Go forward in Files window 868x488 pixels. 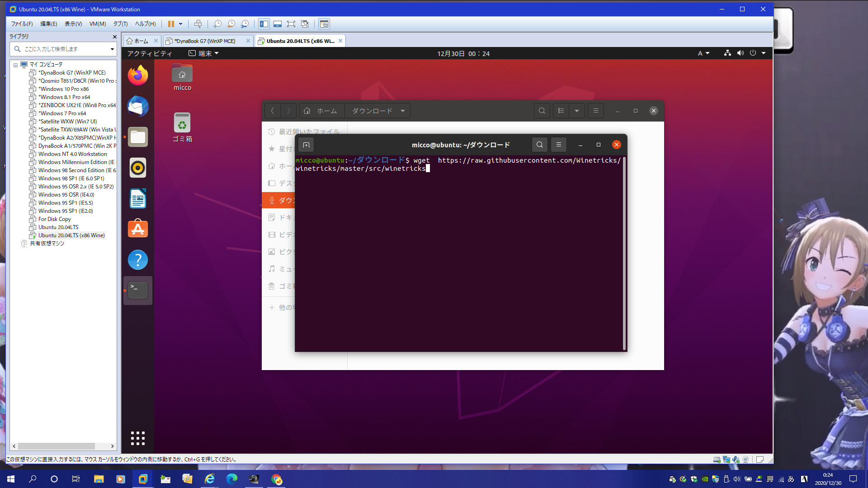click(288, 111)
